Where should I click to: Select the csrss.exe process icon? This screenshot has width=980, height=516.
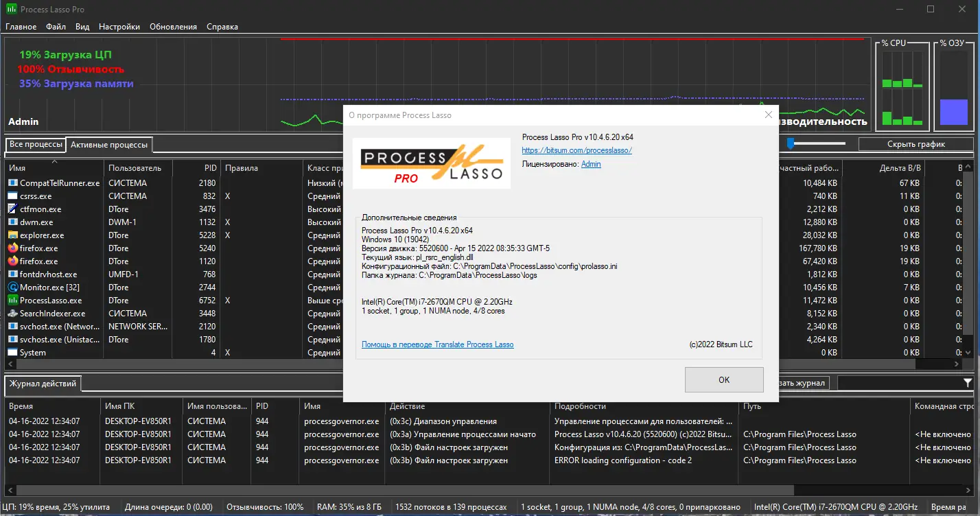[13, 196]
